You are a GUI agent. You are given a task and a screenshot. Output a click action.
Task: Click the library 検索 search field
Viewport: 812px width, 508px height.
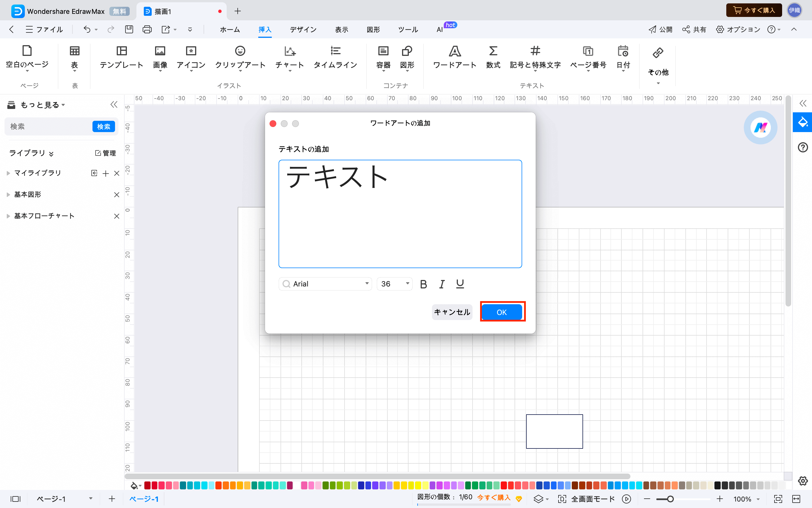point(48,127)
